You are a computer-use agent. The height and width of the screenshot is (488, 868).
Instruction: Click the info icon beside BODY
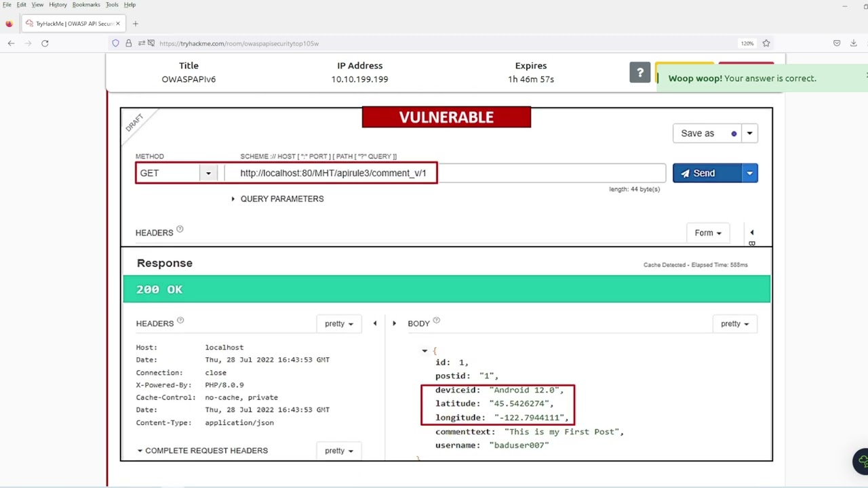pos(436,320)
